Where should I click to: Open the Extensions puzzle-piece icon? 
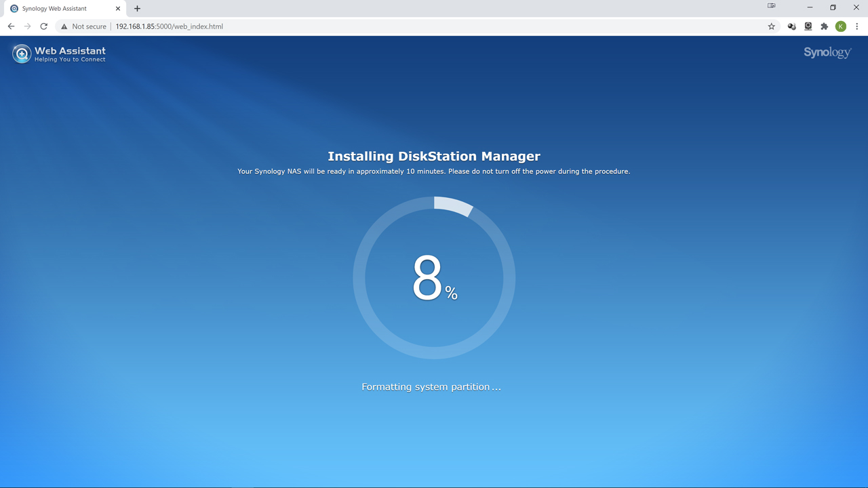pos(825,26)
